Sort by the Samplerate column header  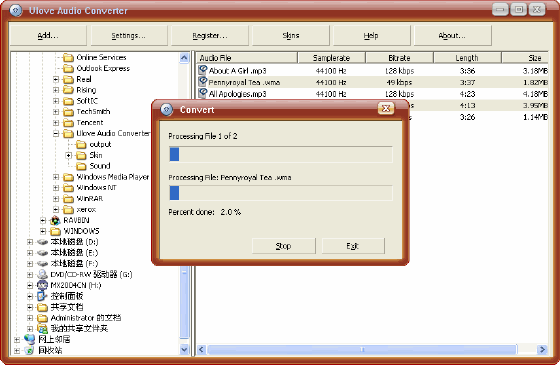point(331,58)
